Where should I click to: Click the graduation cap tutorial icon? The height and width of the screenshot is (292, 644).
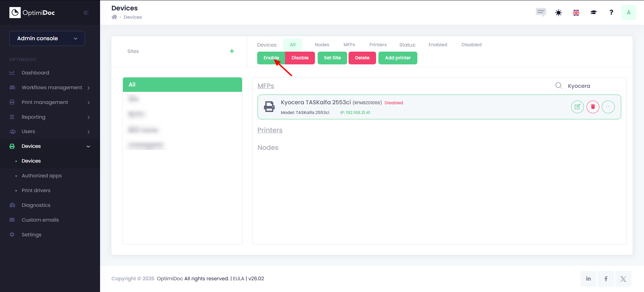[593, 13]
